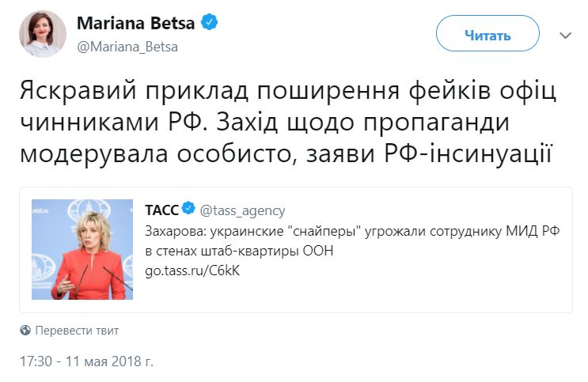
Task: Click the verified badge next to ТАСС
Action: tap(188, 208)
